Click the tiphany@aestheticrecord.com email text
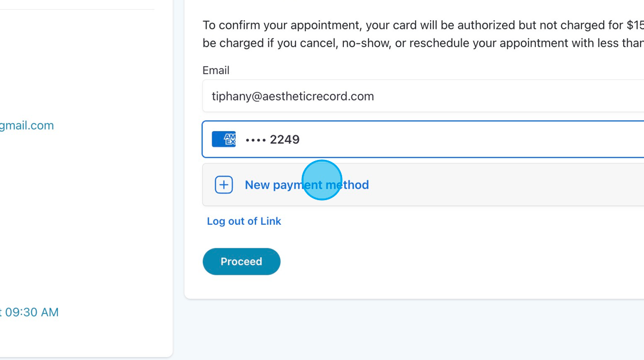 tap(293, 96)
